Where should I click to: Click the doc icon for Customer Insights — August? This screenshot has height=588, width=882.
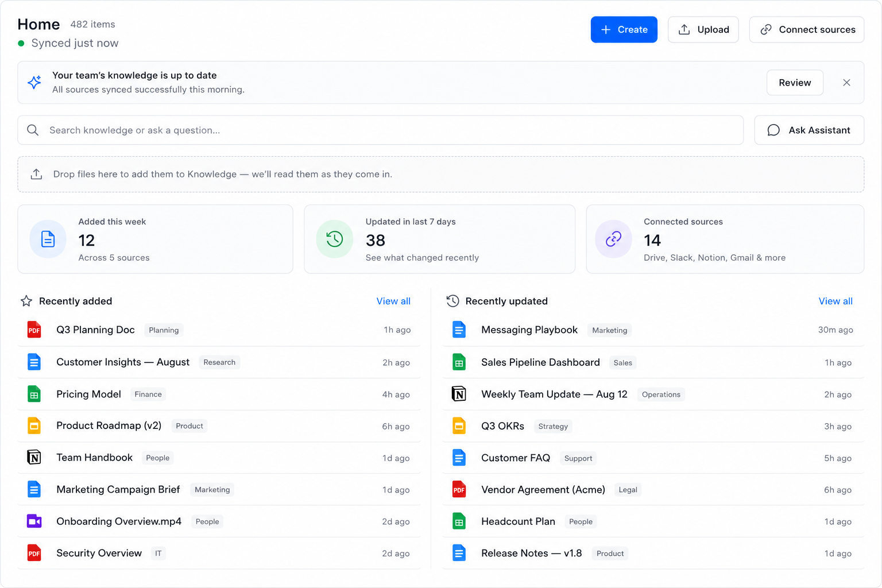click(x=34, y=362)
